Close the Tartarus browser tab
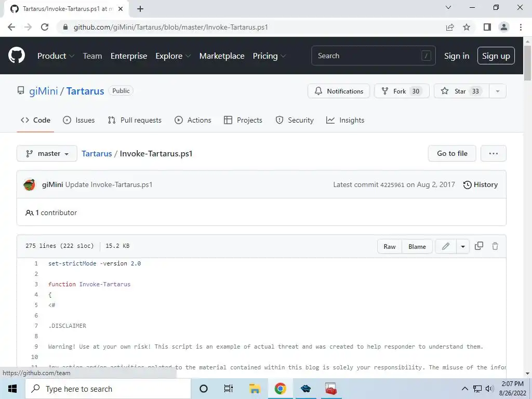This screenshot has height=399, width=532. point(121,9)
